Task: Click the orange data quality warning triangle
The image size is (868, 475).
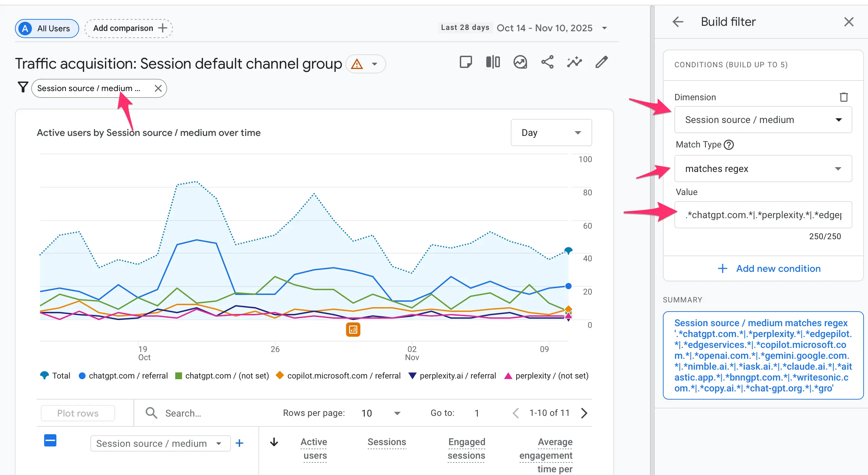Action: click(357, 64)
